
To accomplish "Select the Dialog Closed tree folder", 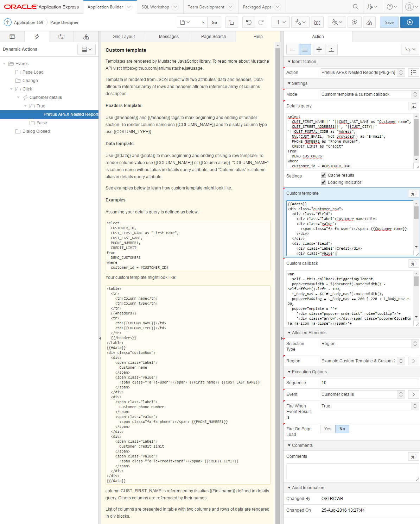I will (36, 131).
